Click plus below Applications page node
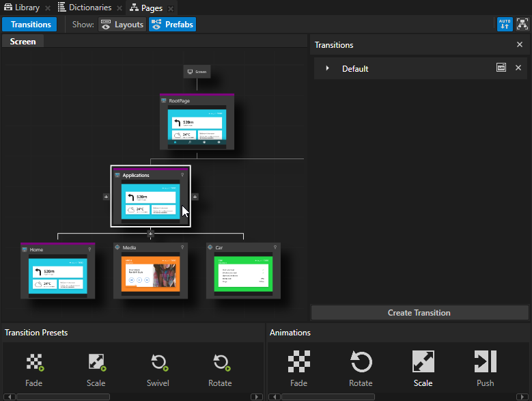 (151, 234)
